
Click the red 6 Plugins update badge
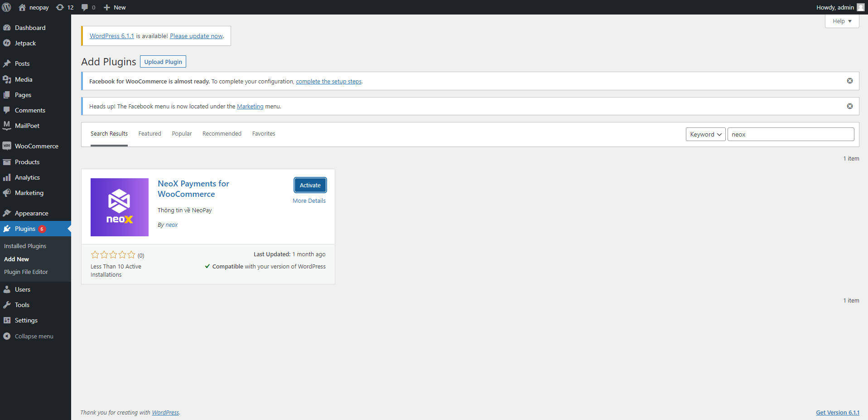pyautogui.click(x=42, y=229)
